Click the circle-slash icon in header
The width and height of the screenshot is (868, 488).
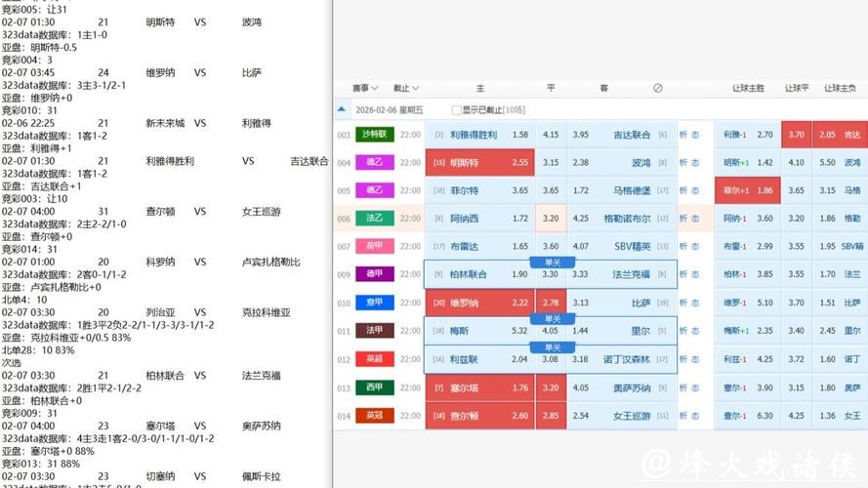[x=657, y=88]
